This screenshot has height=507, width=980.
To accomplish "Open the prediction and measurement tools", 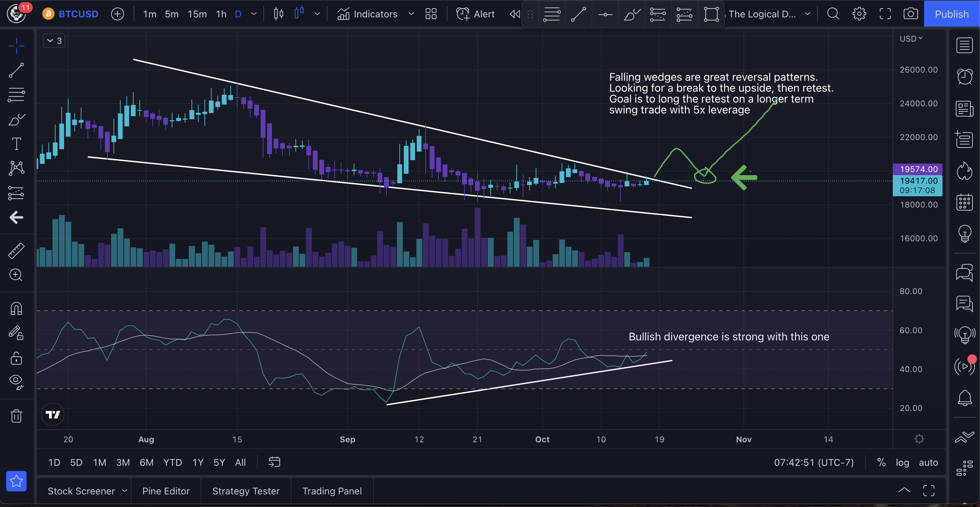I will [16, 193].
